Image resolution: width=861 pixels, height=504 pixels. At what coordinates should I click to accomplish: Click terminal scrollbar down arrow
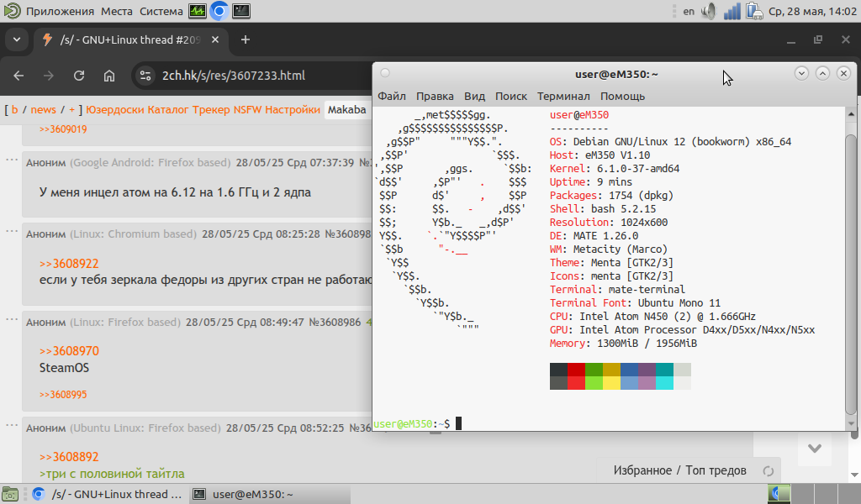[x=851, y=423]
